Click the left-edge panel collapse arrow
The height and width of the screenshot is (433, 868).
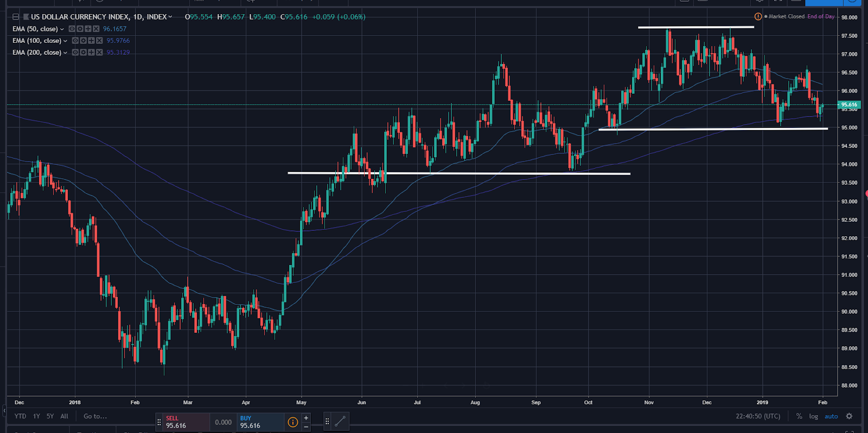tap(4, 411)
